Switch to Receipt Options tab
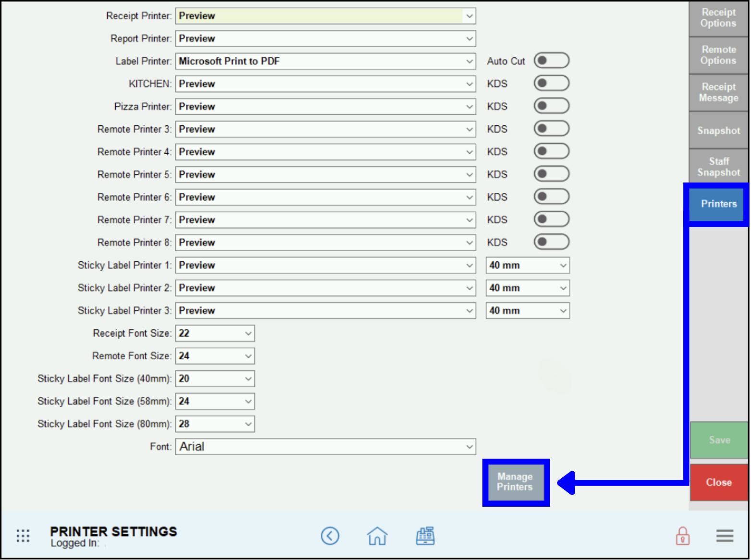Viewport: 751px width, 560px height. [718, 18]
